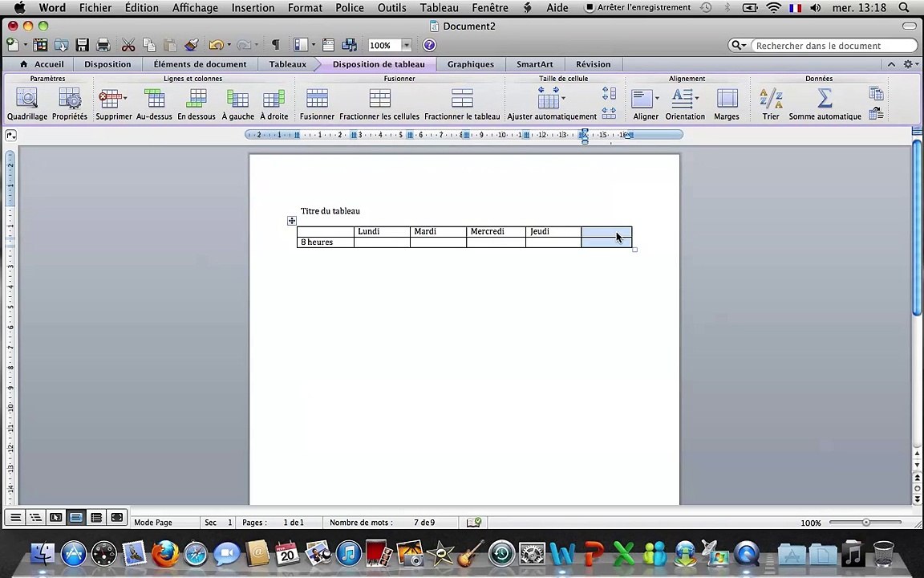
Task: Expand the new document dropdown arrow
Action: 26,45
